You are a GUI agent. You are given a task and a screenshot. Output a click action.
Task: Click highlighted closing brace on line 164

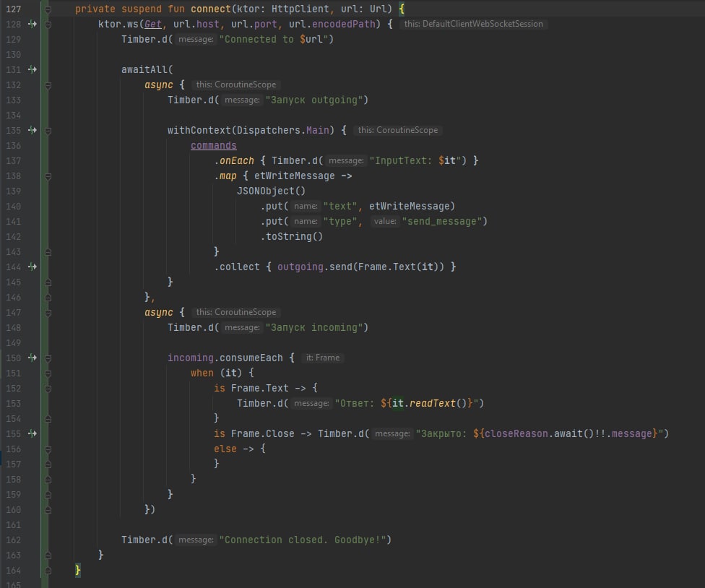point(77,570)
